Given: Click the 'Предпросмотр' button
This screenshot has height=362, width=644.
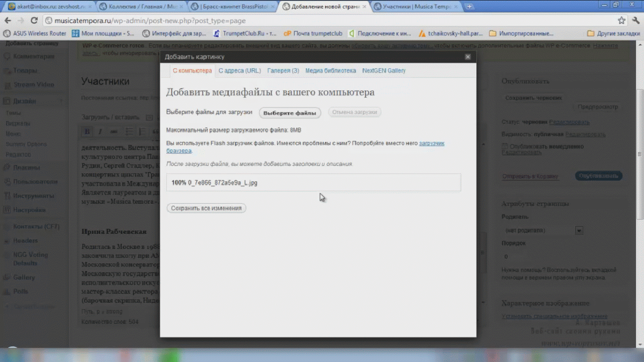Looking at the screenshot, I should point(598,107).
